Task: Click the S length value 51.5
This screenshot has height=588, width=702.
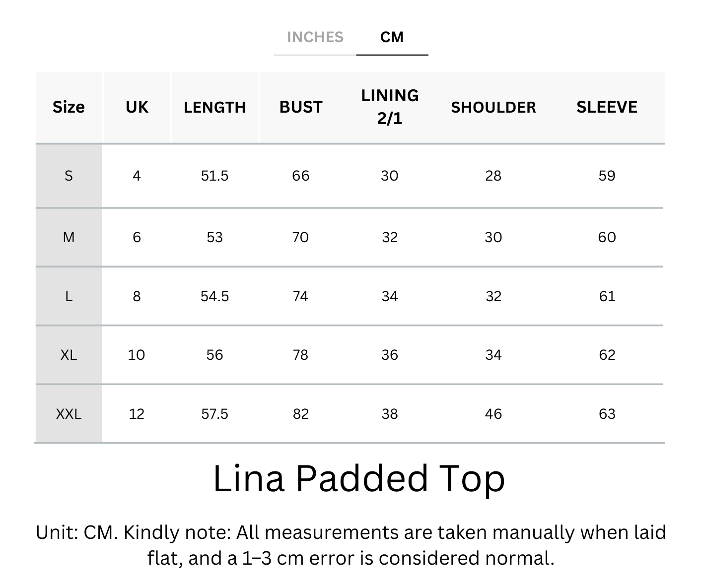Action: 214,176
